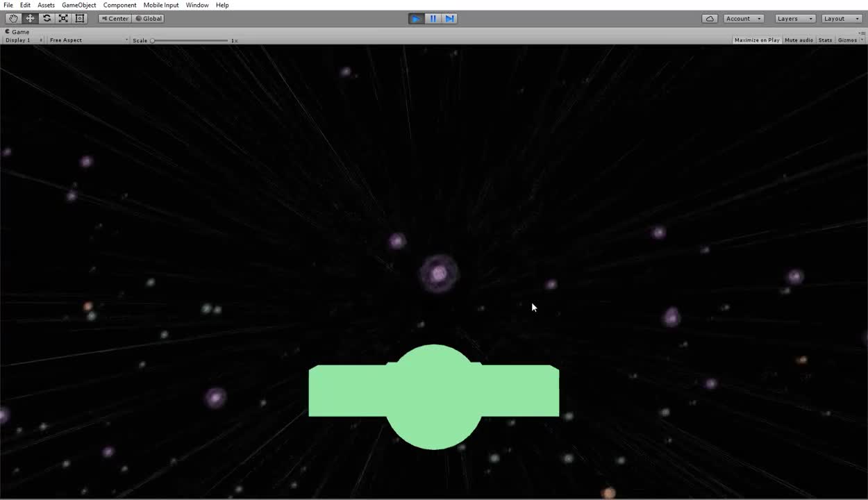Click the pivot Center toggle
The width and height of the screenshot is (868, 500).
(x=115, y=18)
